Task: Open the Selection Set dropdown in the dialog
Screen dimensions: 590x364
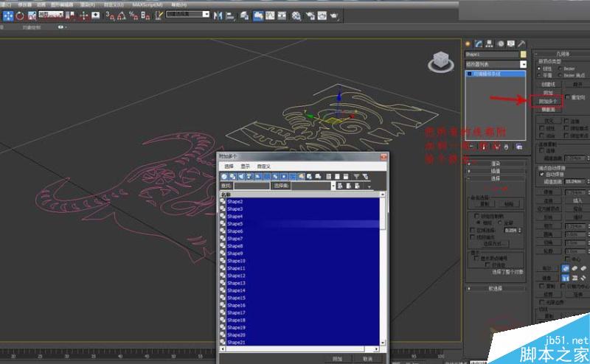Action: click(333, 186)
